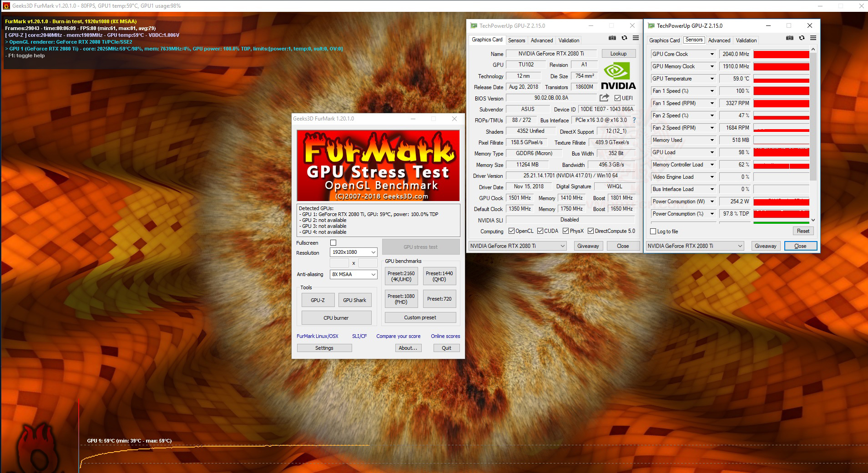
Task: Click the About... button in FurMark
Action: coord(408,348)
